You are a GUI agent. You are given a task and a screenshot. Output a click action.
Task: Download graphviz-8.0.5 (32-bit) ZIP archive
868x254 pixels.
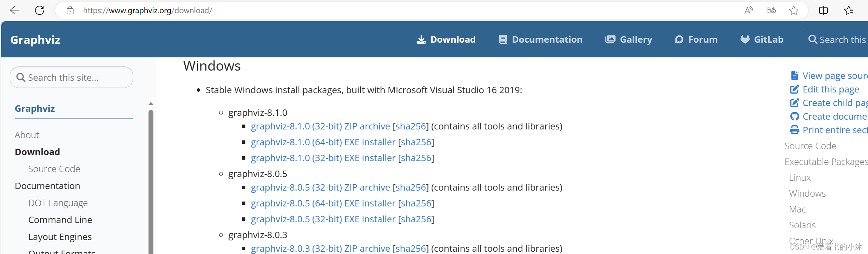click(x=320, y=188)
